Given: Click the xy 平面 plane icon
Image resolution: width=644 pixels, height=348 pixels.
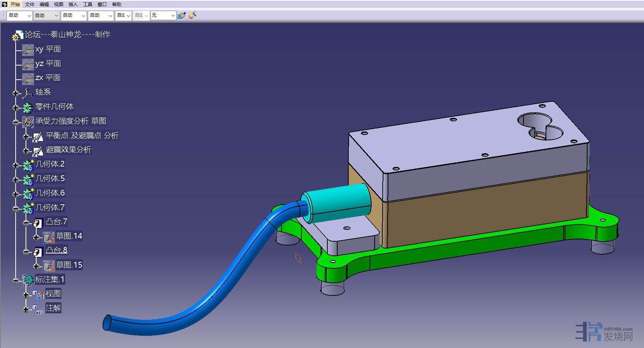Looking at the screenshot, I should point(28,50).
